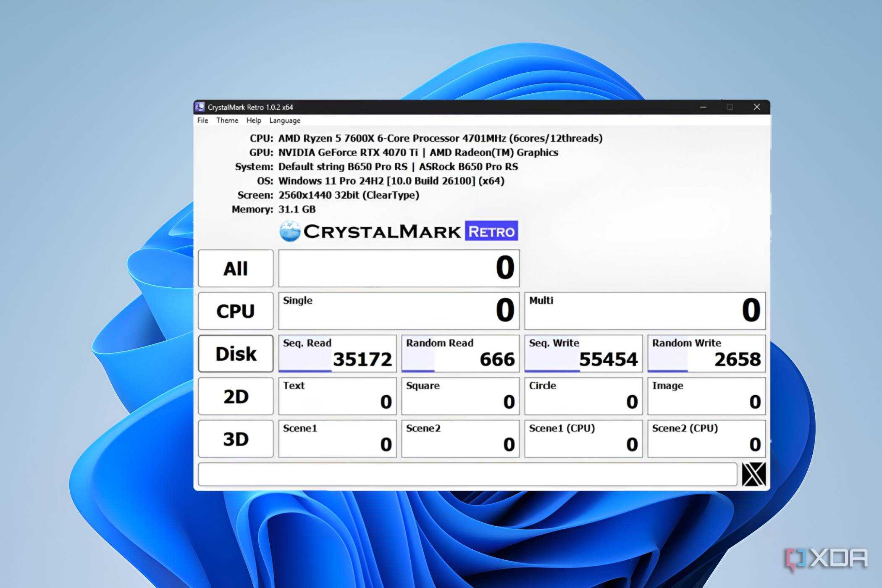The width and height of the screenshot is (882, 588).
Task: Click the 2D Text score box
Action: pyautogui.click(x=337, y=396)
